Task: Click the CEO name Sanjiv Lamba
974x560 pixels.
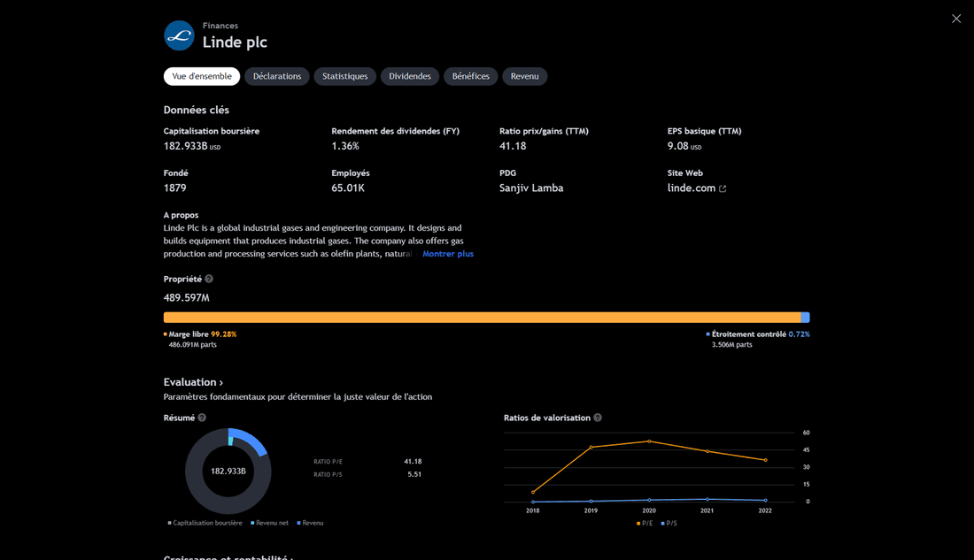Action: pyautogui.click(x=531, y=188)
